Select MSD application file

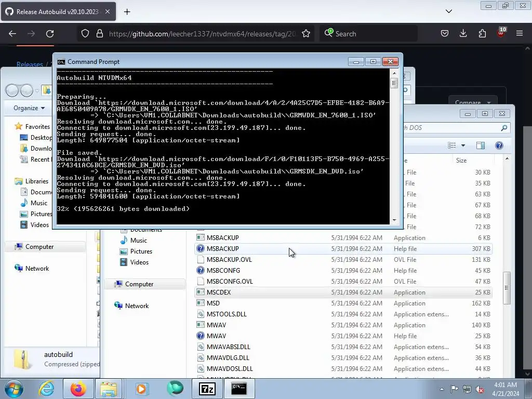(343, 303)
